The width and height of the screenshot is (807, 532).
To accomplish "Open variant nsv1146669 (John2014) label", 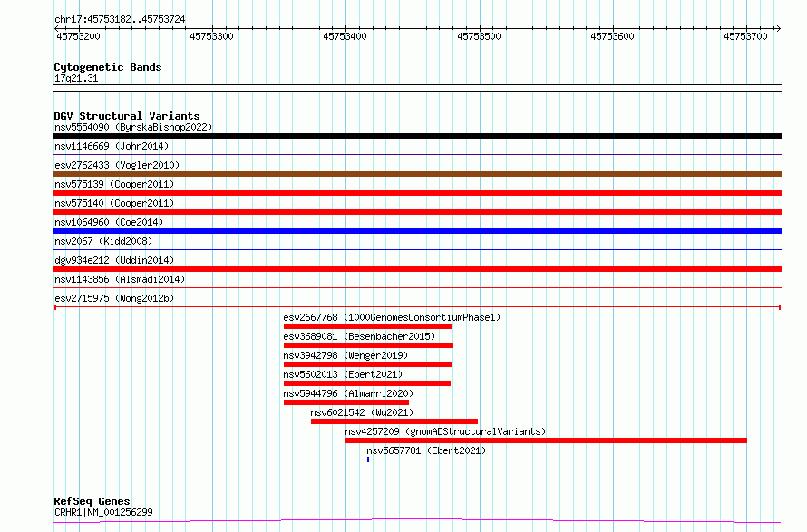I will [x=112, y=146].
